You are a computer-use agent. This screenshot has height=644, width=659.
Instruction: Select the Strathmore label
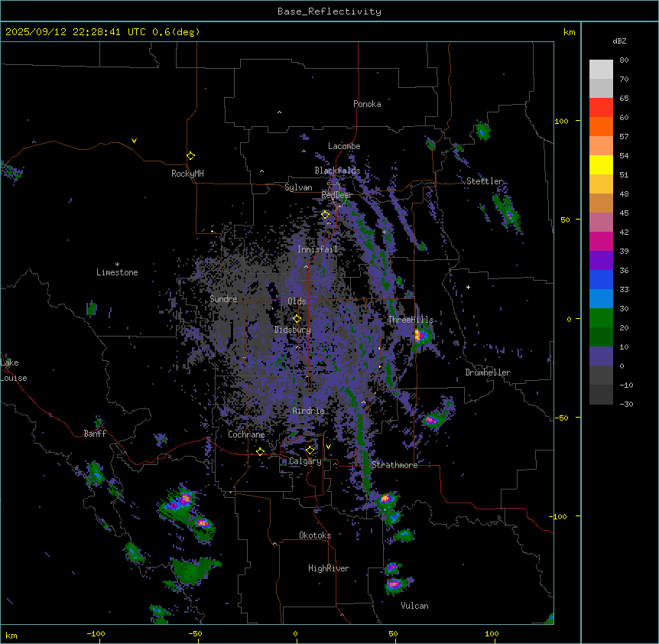click(x=394, y=465)
